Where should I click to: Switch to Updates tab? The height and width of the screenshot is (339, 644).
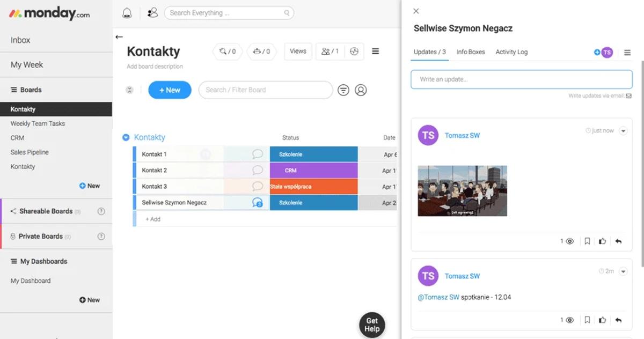[x=430, y=52]
